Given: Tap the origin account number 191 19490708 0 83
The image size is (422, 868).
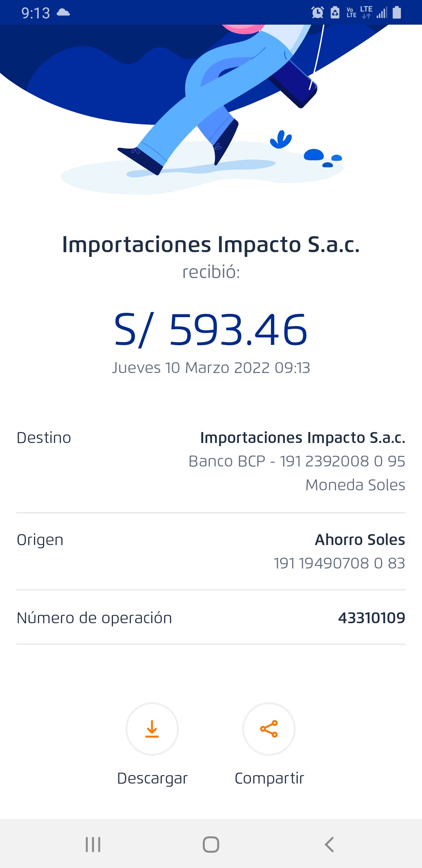Looking at the screenshot, I should (x=339, y=563).
